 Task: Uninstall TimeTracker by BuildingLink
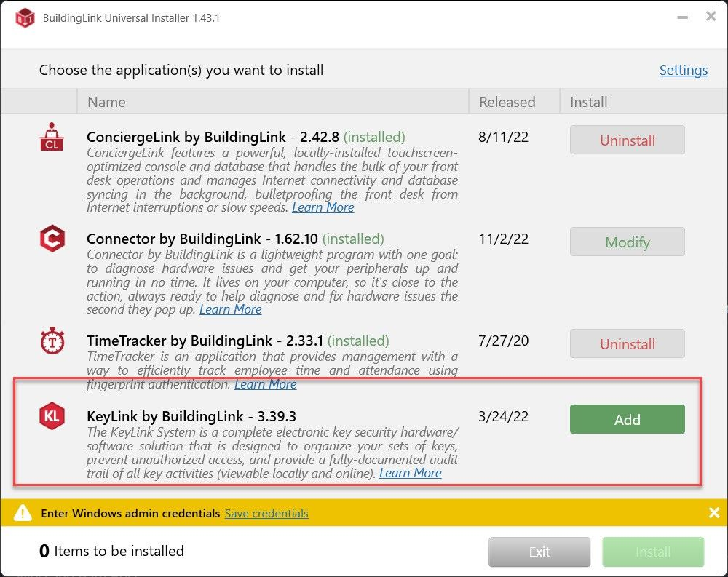click(628, 343)
